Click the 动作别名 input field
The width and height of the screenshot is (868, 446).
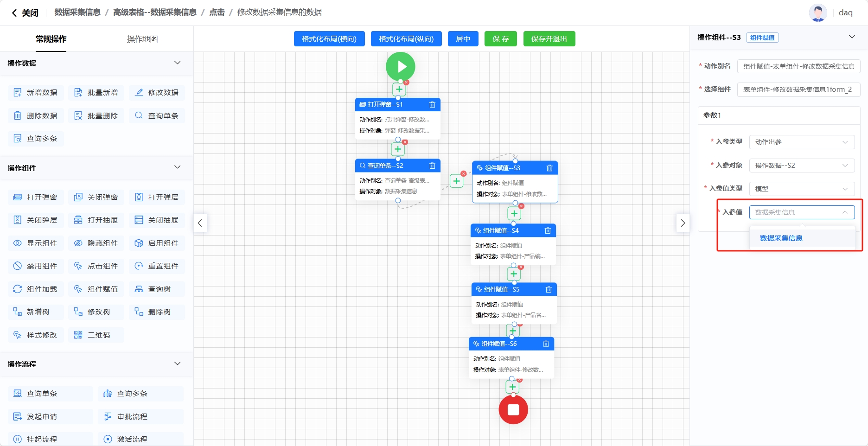pyautogui.click(x=798, y=66)
